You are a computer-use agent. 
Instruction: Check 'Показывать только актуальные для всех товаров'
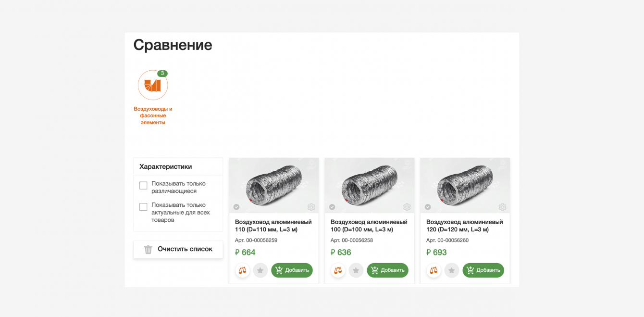click(x=143, y=207)
